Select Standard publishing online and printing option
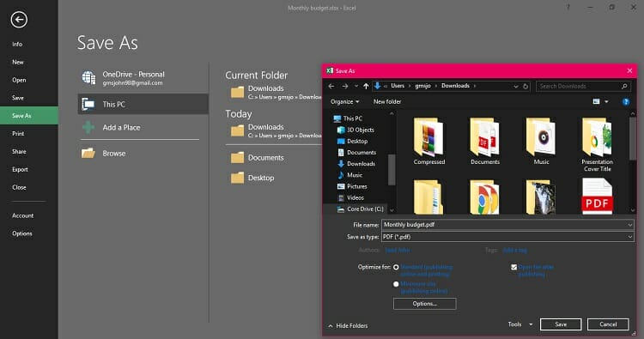 396,267
